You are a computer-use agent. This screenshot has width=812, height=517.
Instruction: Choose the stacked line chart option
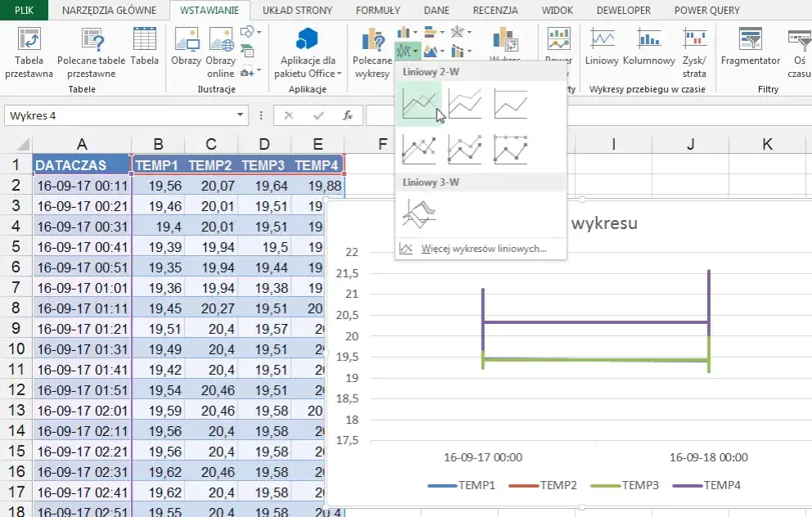click(464, 105)
